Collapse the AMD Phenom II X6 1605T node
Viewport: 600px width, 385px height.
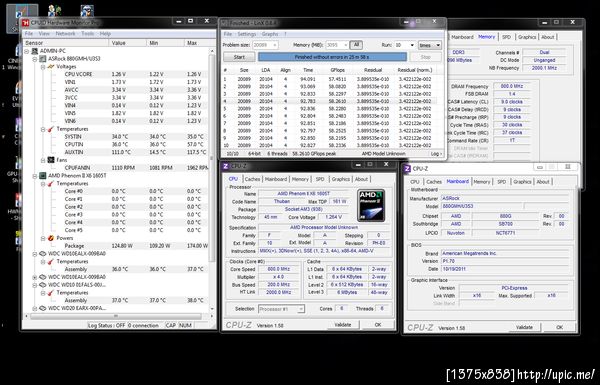pyautogui.click(x=34, y=176)
